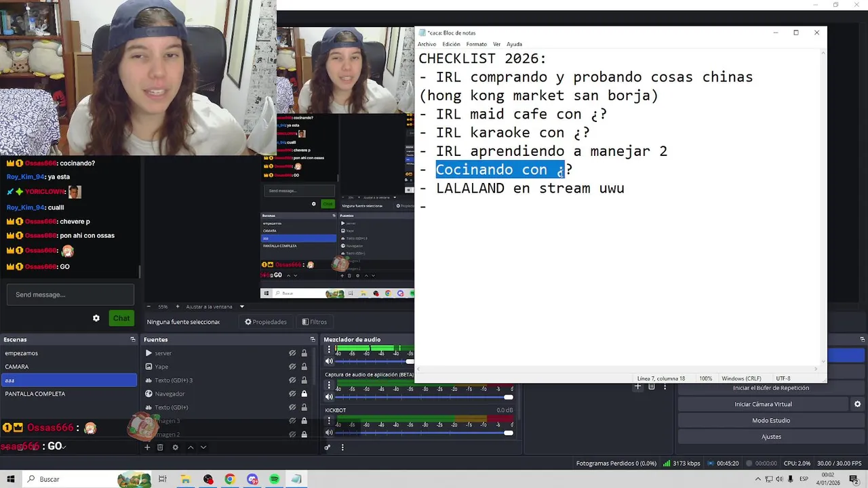
Task: Adjust KICKBOT volume slider
Action: (508, 432)
